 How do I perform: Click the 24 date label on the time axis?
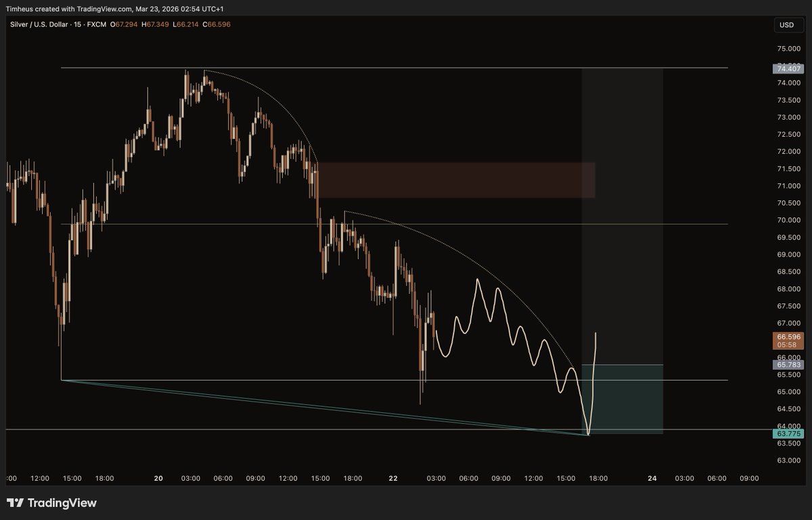click(652, 478)
